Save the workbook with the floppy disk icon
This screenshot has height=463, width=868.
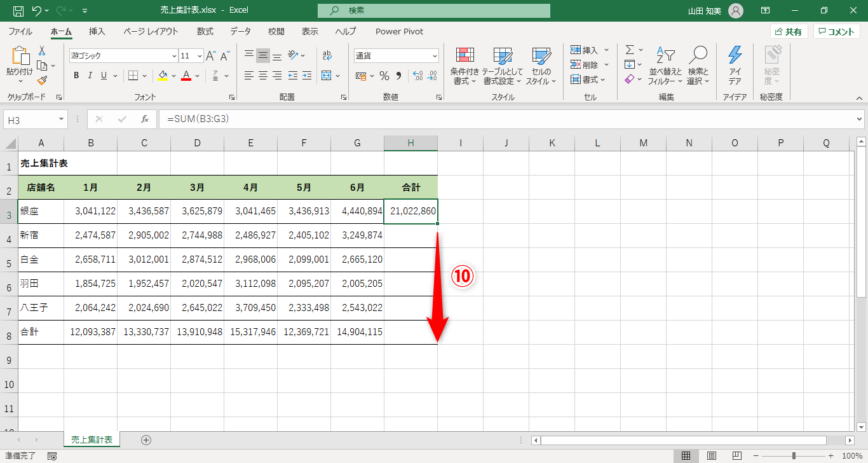tap(18, 11)
